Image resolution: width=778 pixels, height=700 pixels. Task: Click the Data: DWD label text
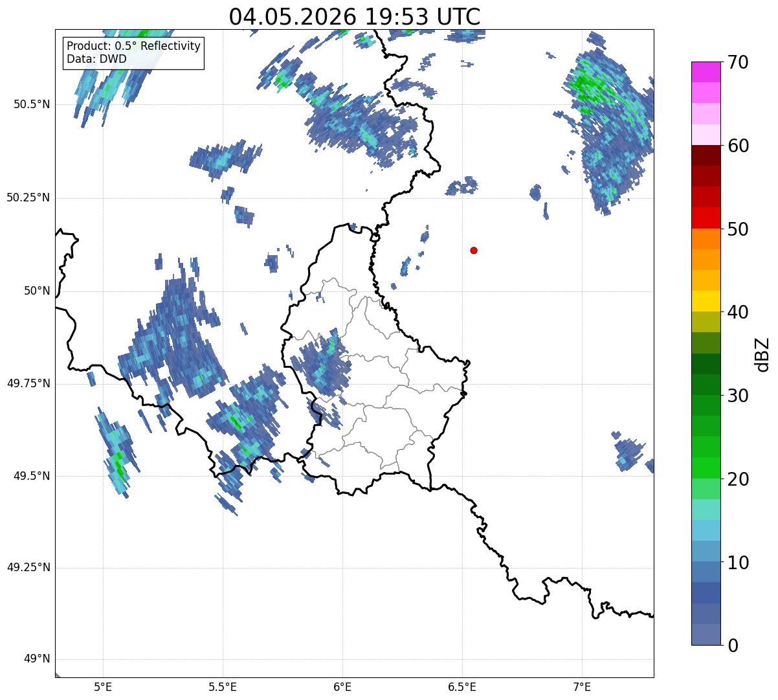coord(96,60)
